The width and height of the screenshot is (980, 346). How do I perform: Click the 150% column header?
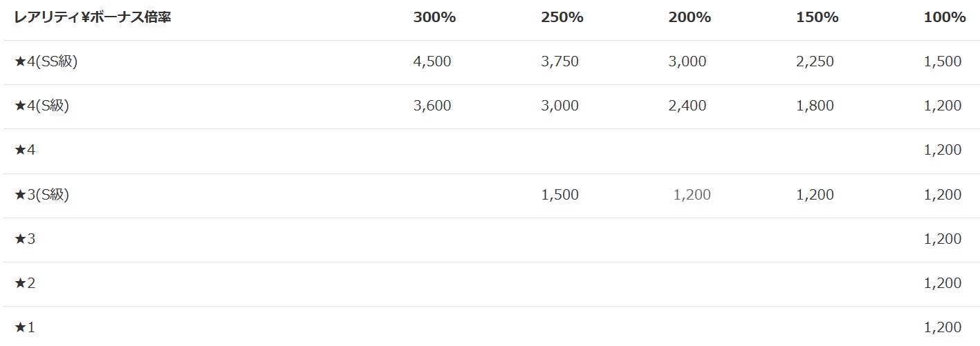point(817,17)
